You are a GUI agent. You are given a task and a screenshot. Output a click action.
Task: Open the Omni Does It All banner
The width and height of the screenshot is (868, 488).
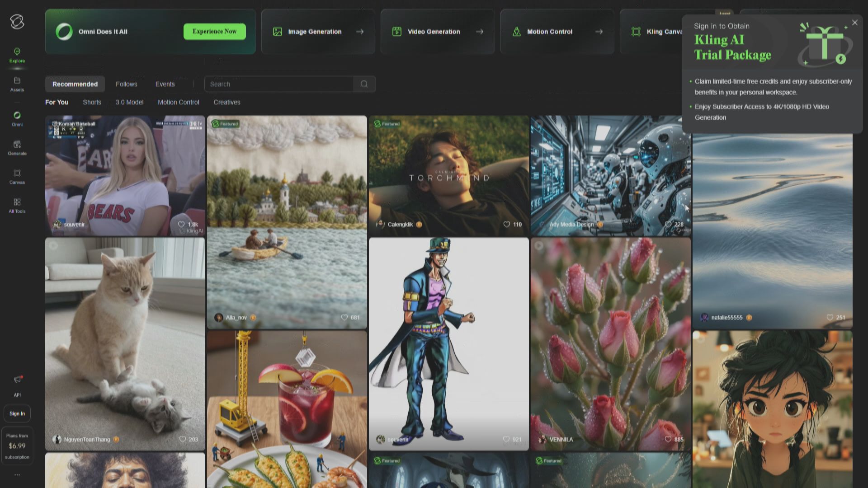click(151, 32)
